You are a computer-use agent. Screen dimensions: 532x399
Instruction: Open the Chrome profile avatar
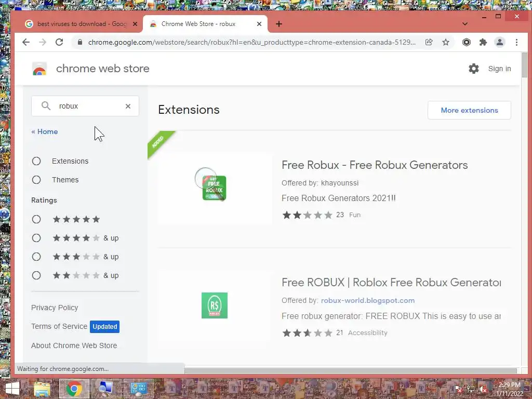point(500,42)
